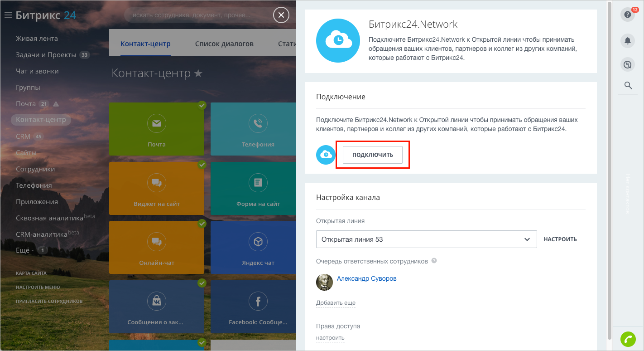Click the green phone icon in bottom right

(628, 338)
